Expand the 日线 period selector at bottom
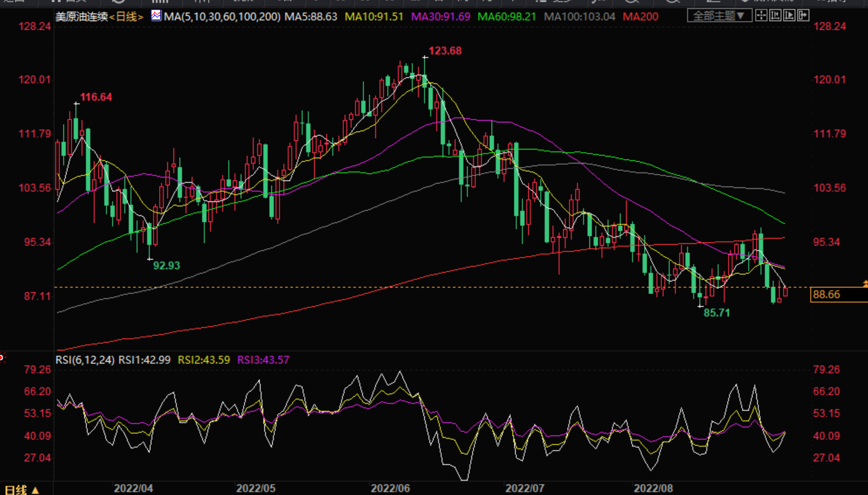Image resolution: width=868 pixels, height=495 pixels. tap(22, 490)
